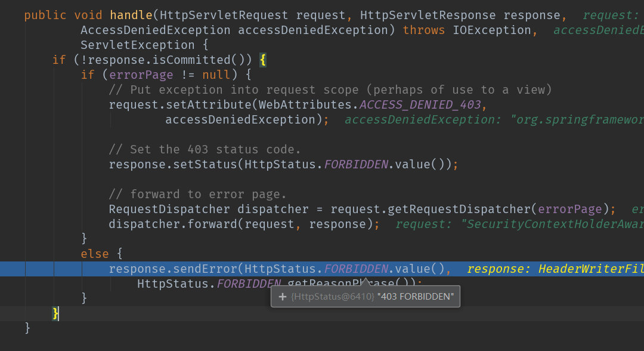Click inline hint "response: HeaderWriterFil"
This screenshot has height=351, width=644.
[x=555, y=269]
